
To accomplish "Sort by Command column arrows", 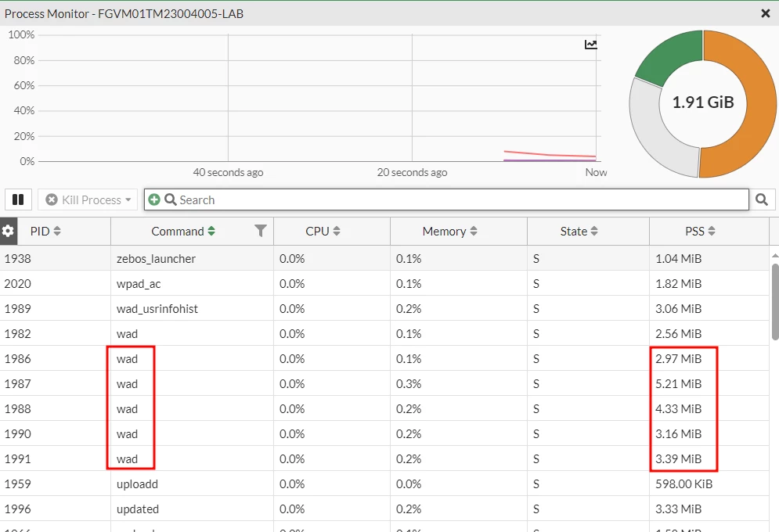I will tap(211, 232).
